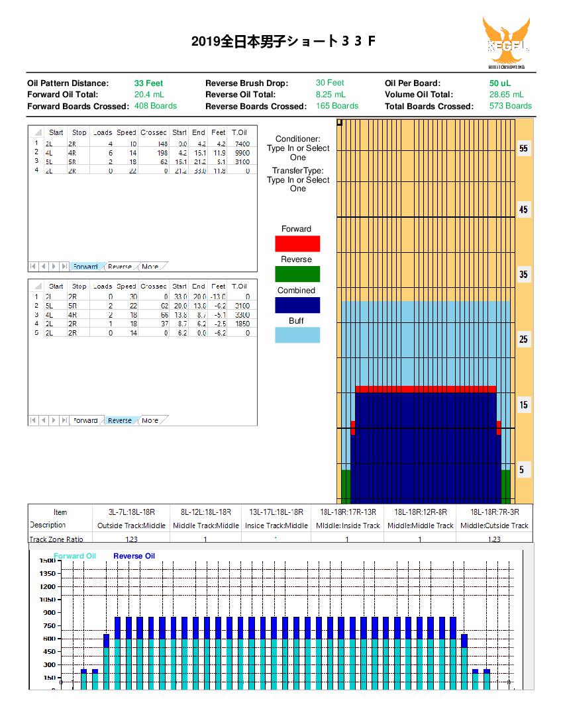Click the Forward Oil chart legend label
This screenshot has width=563, height=728.
[75, 556]
